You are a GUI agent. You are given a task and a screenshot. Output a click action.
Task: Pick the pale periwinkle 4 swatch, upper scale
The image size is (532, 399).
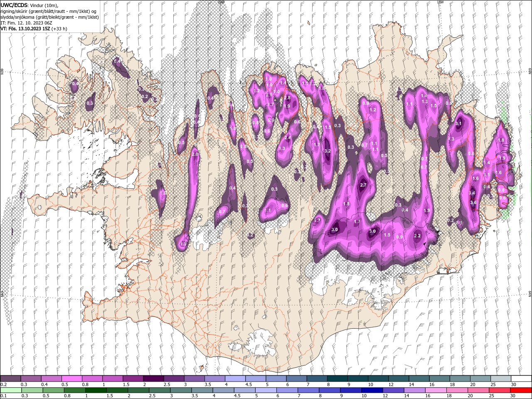point(235,379)
